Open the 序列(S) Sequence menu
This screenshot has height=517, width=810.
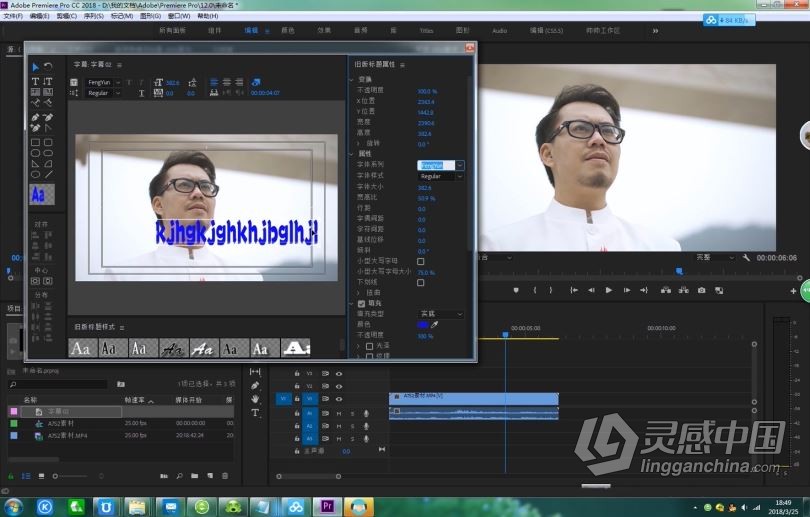click(94, 16)
